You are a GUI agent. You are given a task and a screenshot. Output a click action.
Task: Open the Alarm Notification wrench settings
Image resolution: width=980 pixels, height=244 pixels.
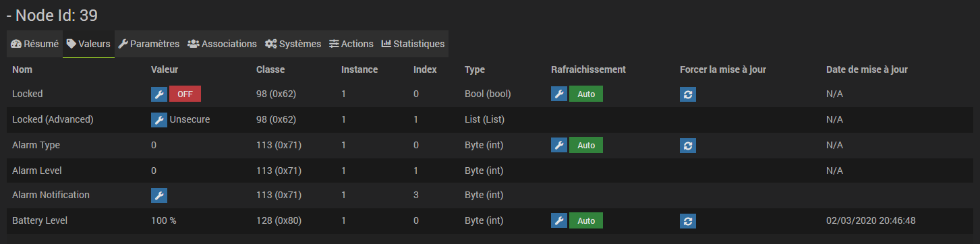(x=159, y=195)
